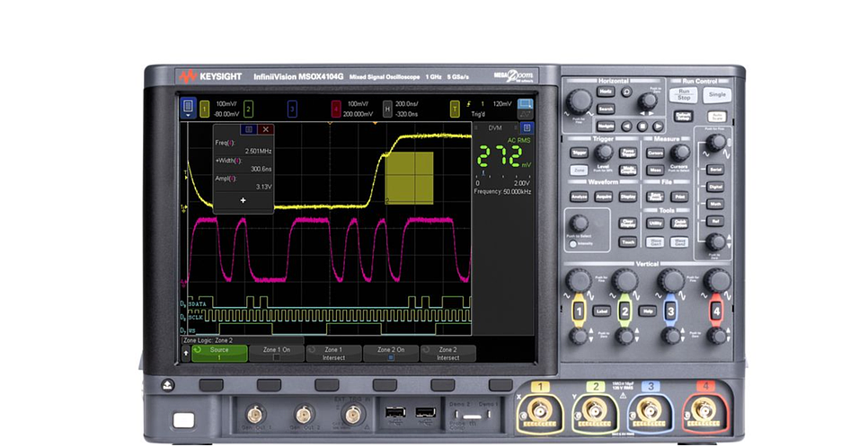Toggle the round Intensity key
Image resolution: width=868 pixels, height=447 pixels.
tap(572, 244)
